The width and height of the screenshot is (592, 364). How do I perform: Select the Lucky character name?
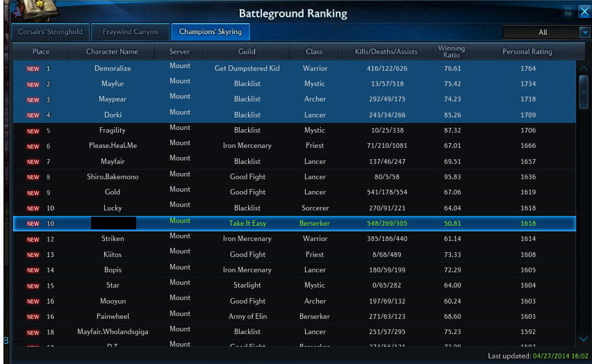tap(113, 208)
